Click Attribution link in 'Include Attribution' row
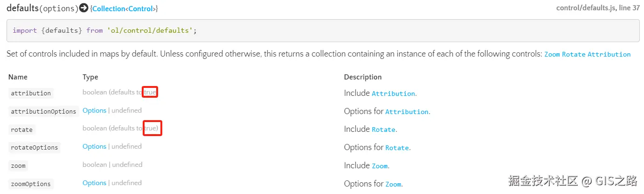The image size is (644, 194). (393, 93)
